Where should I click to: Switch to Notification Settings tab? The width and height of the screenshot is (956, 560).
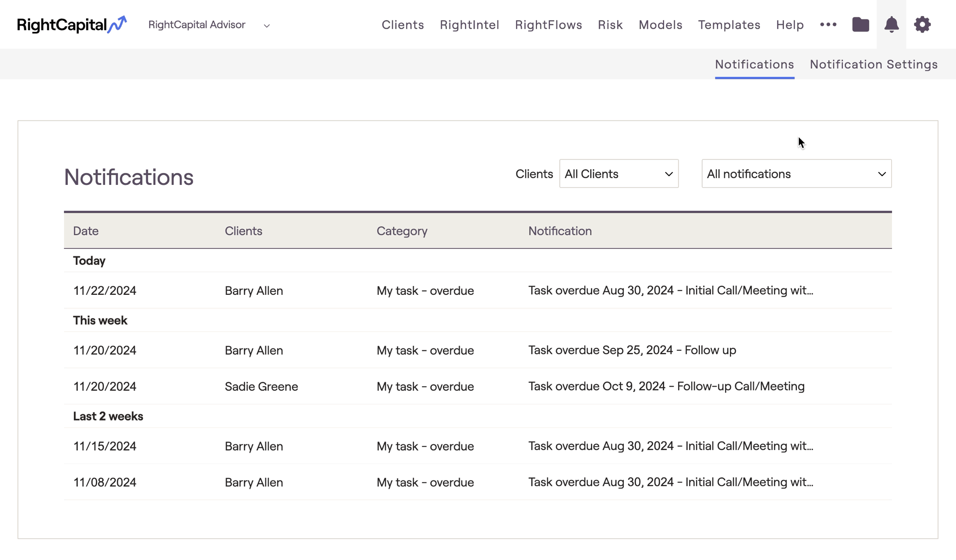point(873,64)
